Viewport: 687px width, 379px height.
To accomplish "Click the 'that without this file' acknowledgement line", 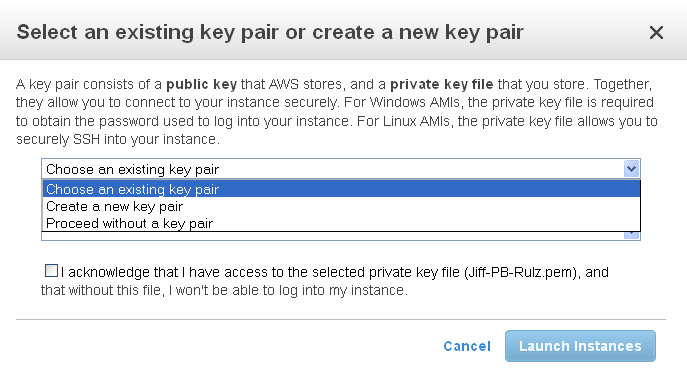I will [x=224, y=290].
